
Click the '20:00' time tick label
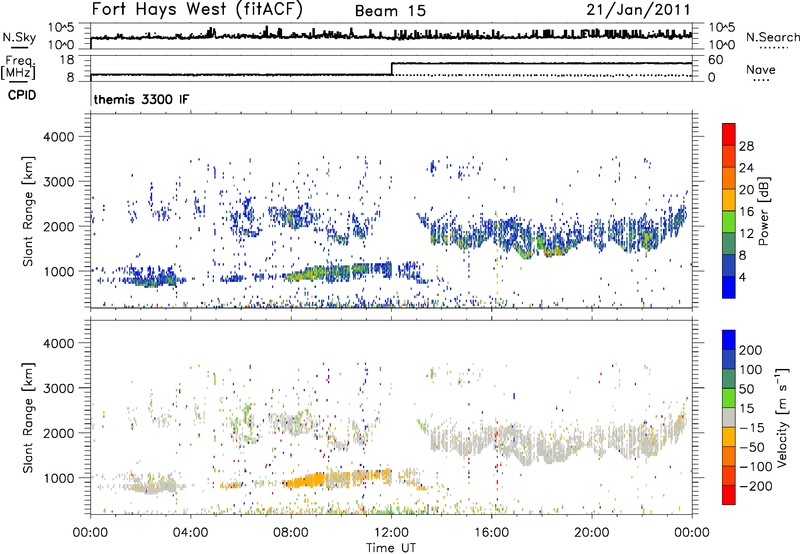(591, 533)
